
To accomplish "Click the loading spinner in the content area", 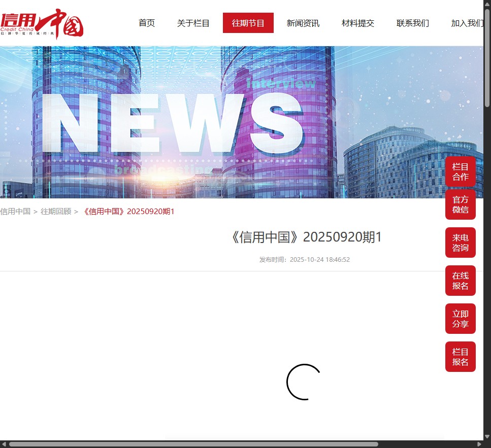I will (x=304, y=382).
